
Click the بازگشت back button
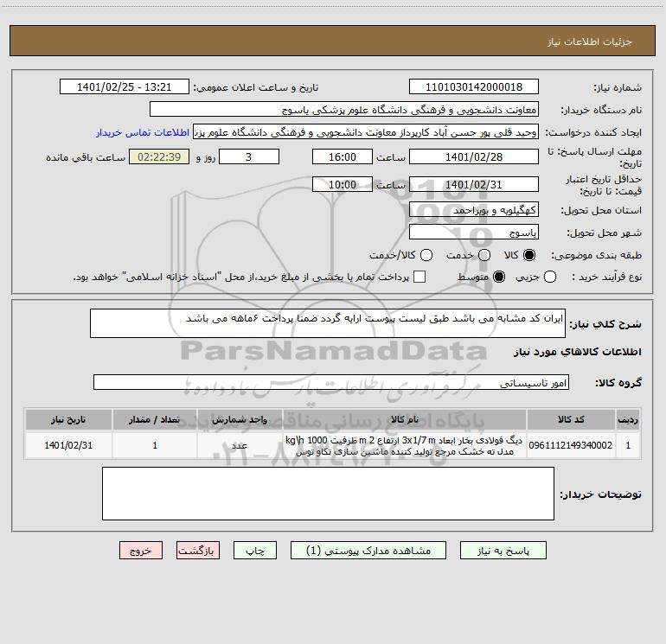[x=198, y=551]
